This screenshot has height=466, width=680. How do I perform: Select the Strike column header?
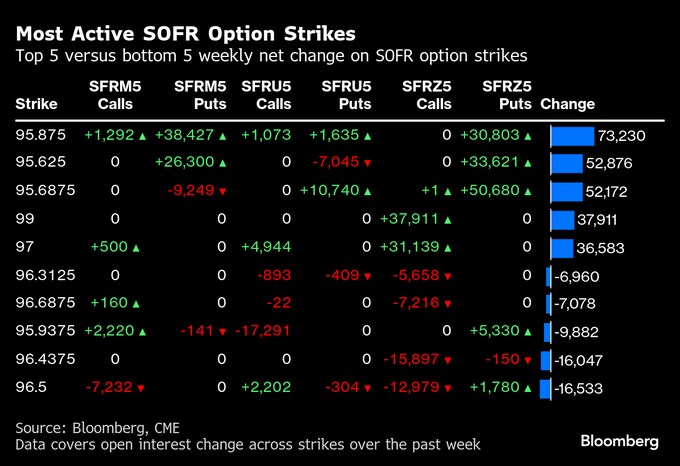tap(37, 104)
